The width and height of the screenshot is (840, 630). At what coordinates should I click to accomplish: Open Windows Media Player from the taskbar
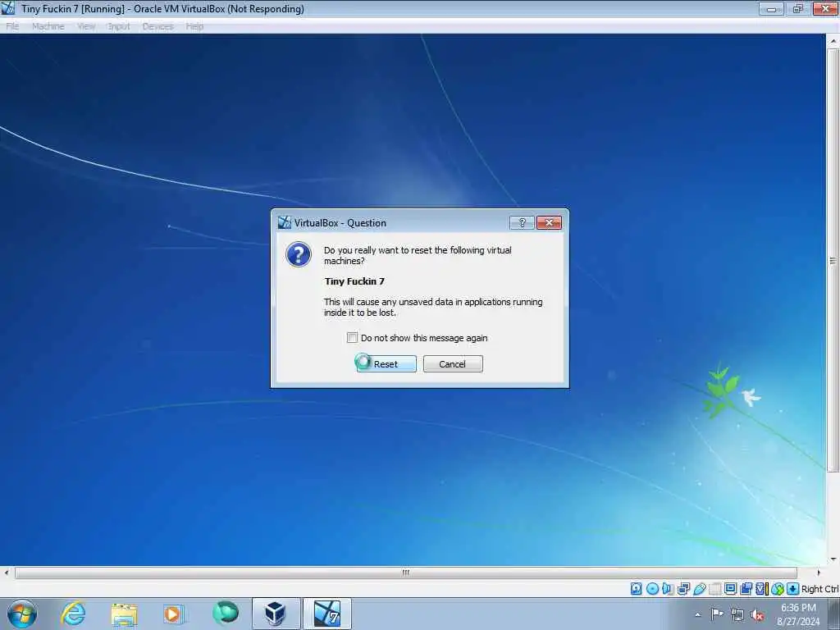[173, 614]
